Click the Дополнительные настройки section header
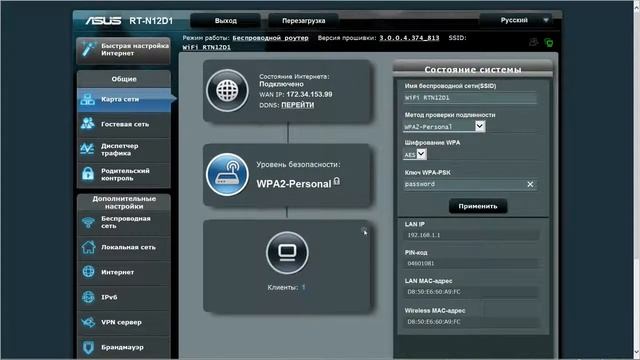Image resolution: width=640 pixels, height=360 pixels. point(124,202)
